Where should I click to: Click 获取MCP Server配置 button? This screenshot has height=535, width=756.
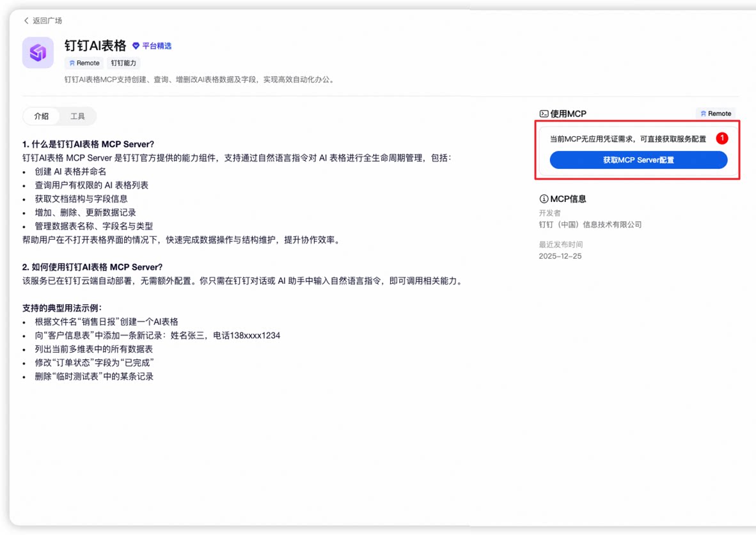pos(638,160)
